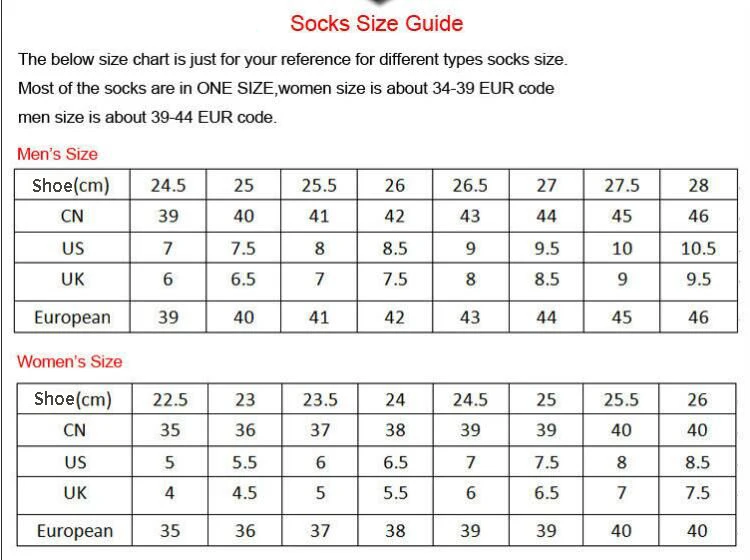Select men's shoe length 28 cell
Viewport: 750px width, 560px height.
tap(698, 185)
